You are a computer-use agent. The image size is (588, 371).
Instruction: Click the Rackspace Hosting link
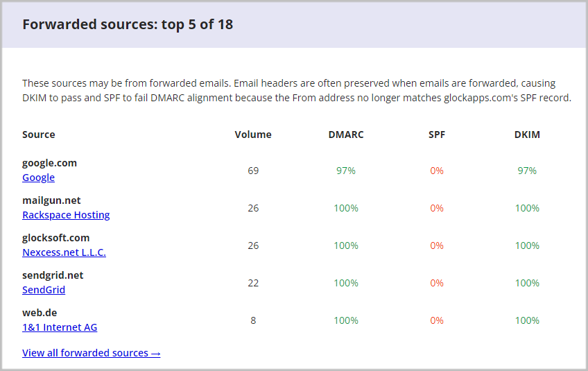(66, 215)
